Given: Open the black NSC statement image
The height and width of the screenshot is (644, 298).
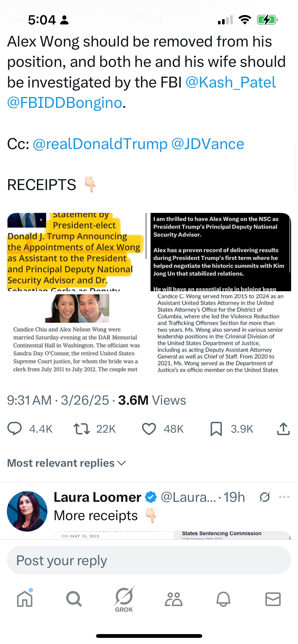Looking at the screenshot, I should (x=221, y=252).
